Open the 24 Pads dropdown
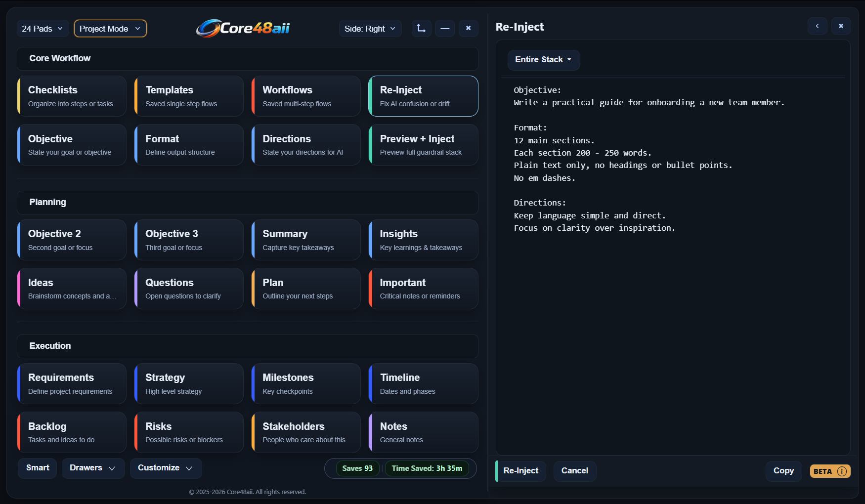This screenshot has height=504, width=865. pyautogui.click(x=42, y=28)
